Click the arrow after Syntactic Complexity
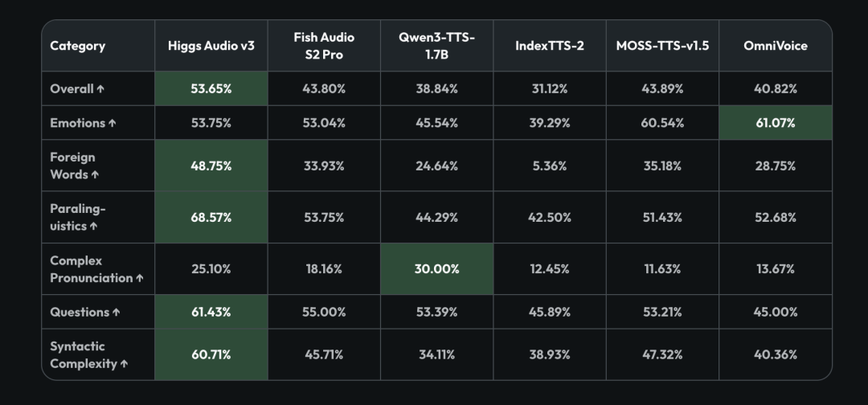The image size is (868, 405). tap(124, 363)
